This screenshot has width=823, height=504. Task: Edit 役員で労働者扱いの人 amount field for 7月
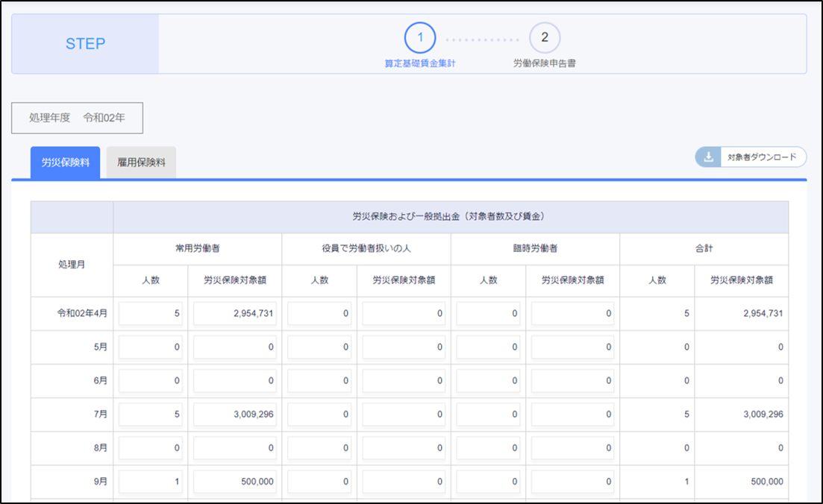[404, 415]
